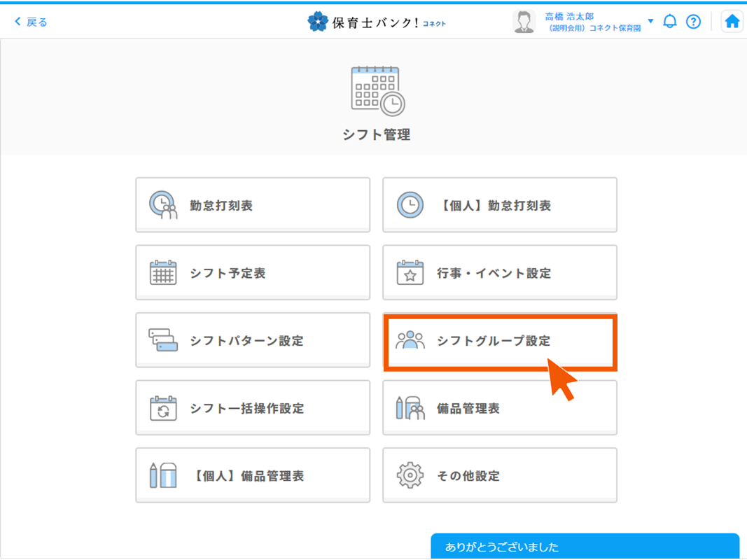Open 行事・イベント設定 star calendar icon
Image resolution: width=747 pixels, height=560 pixels.
pyautogui.click(x=410, y=272)
